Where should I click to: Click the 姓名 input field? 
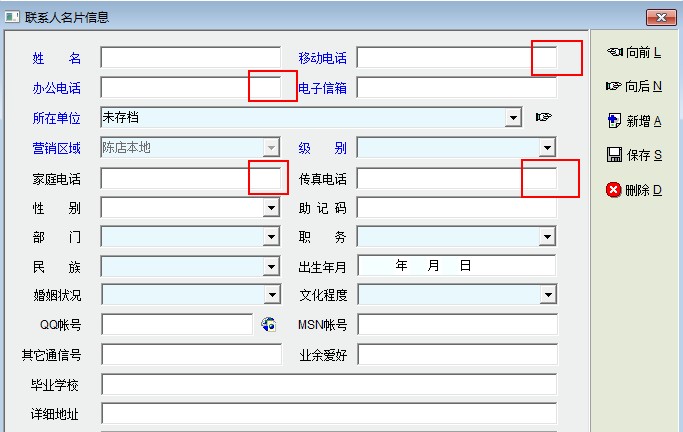(190, 57)
